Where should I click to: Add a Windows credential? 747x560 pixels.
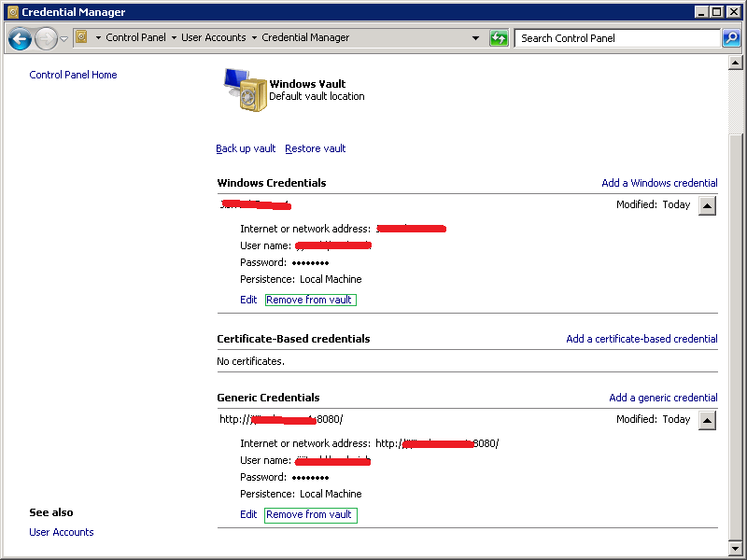click(x=659, y=183)
